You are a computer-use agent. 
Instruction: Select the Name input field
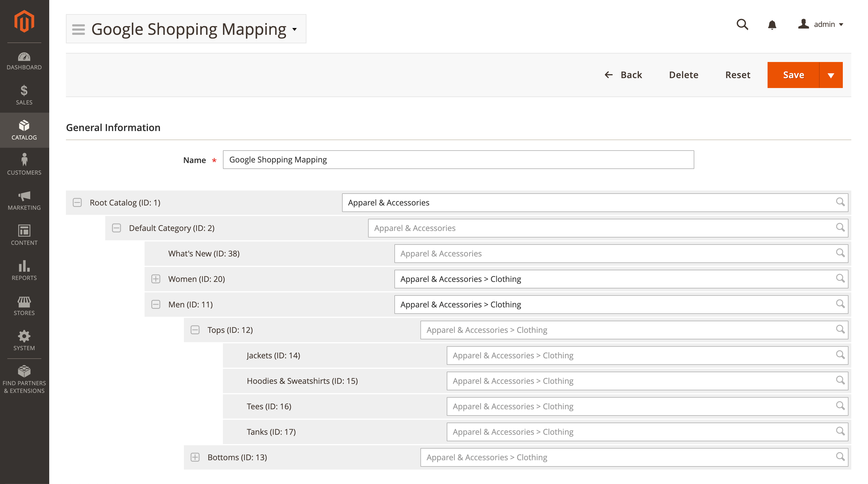[458, 159]
